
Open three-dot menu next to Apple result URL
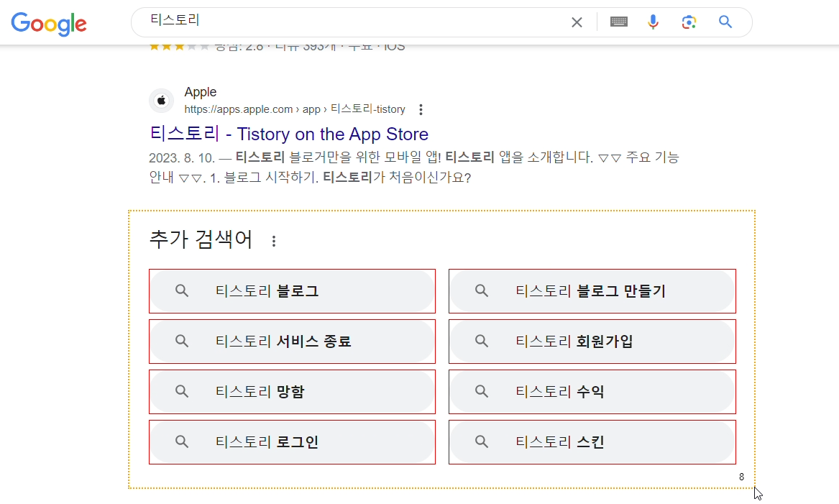(x=421, y=110)
